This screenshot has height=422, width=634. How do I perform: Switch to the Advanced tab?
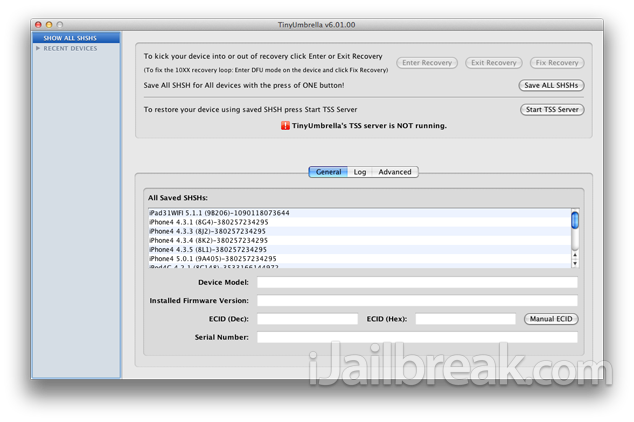(395, 172)
